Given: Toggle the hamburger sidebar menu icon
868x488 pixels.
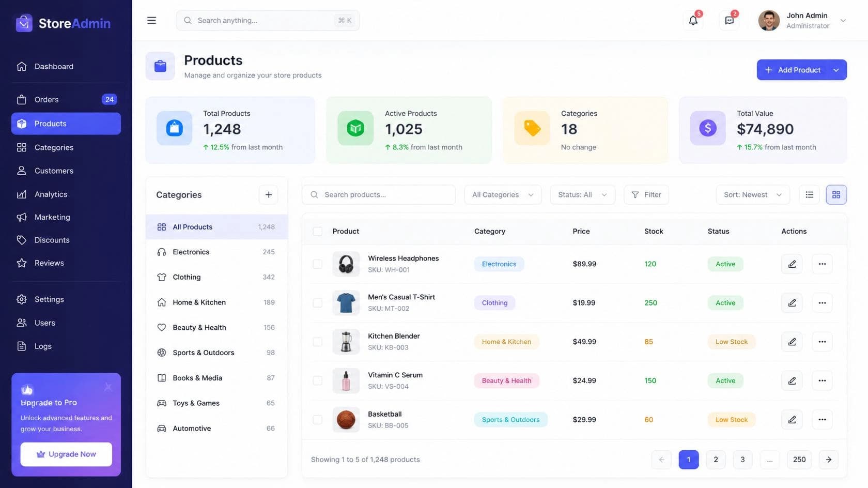Looking at the screenshot, I should point(151,21).
